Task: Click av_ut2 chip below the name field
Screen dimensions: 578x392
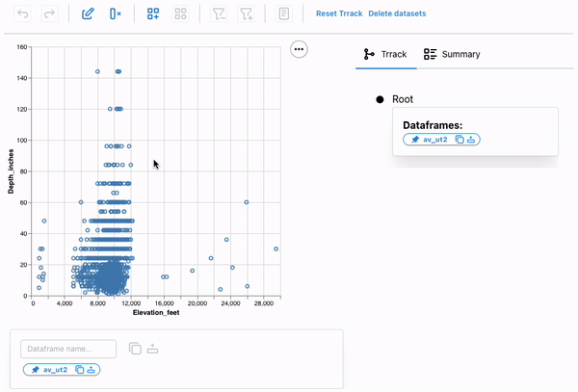Action: click(62, 370)
